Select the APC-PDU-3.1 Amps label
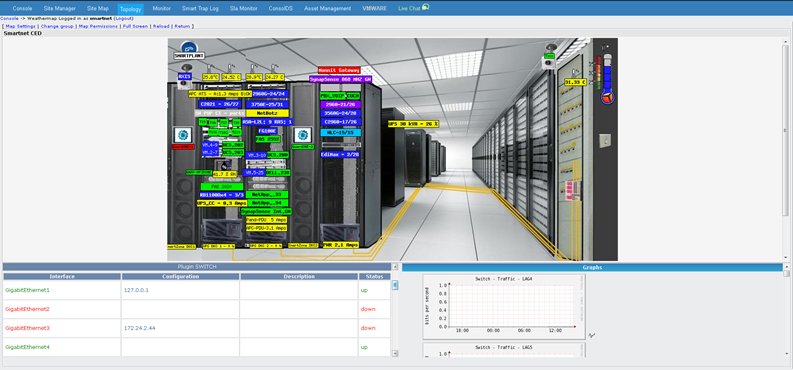Viewport: 793px width, 370px height. tap(267, 228)
